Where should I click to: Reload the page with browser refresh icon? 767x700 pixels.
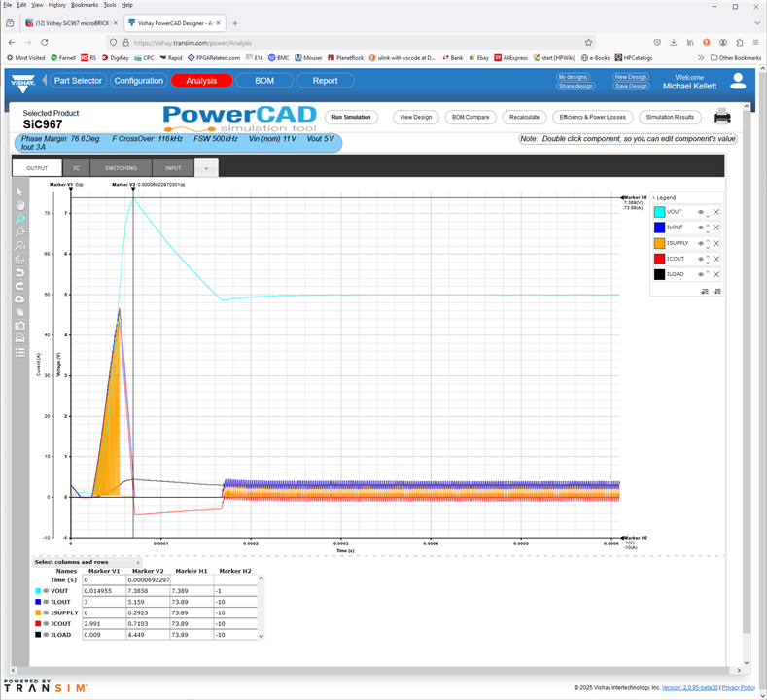[x=45, y=43]
